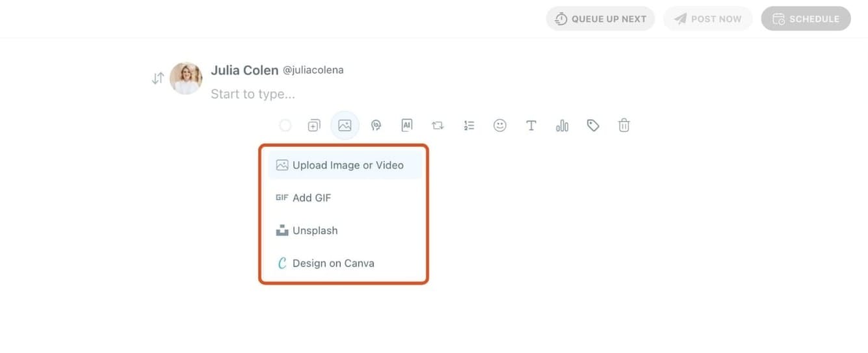The image size is (868, 353).
Task: Click the add tweet to thread icon
Action: click(314, 125)
